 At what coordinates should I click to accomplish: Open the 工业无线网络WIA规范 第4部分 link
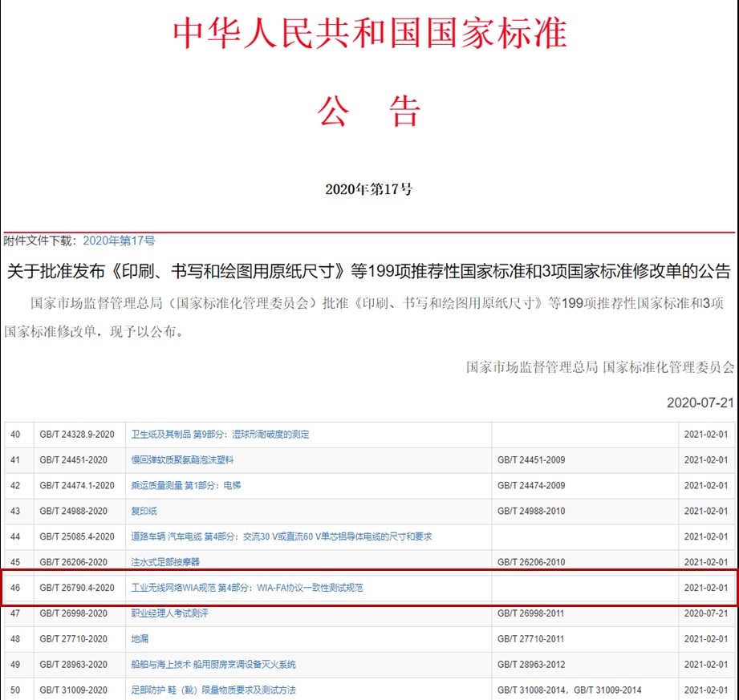(247, 588)
